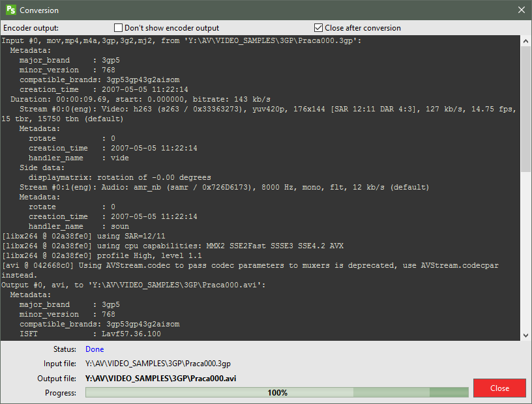Screen dimensions: 532x404
Task: Click the 'profile High, level 1.1' line
Action: [102, 256]
